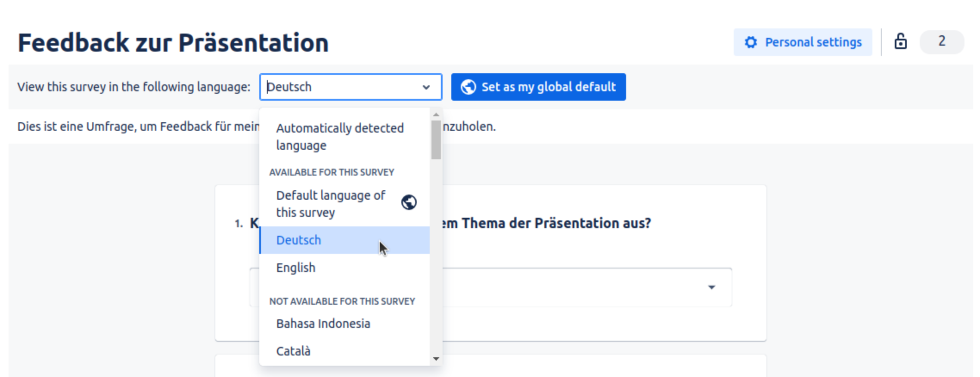
Task: Select 'Automatically detected language' option
Action: tap(340, 136)
